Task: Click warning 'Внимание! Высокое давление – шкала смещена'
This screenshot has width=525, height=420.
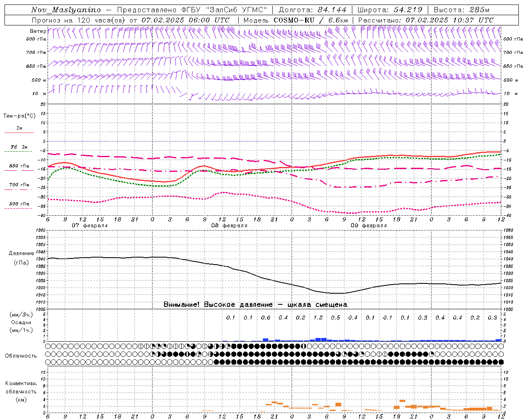Action: [x=256, y=304]
